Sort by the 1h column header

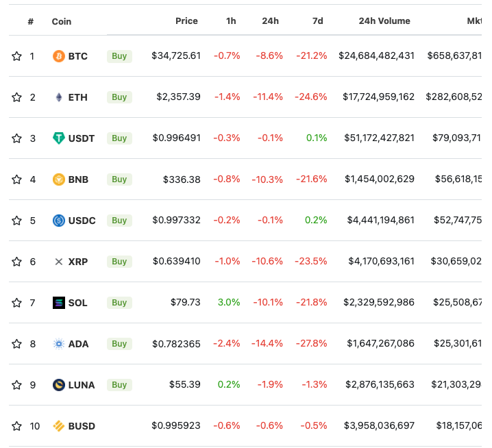[x=231, y=21]
